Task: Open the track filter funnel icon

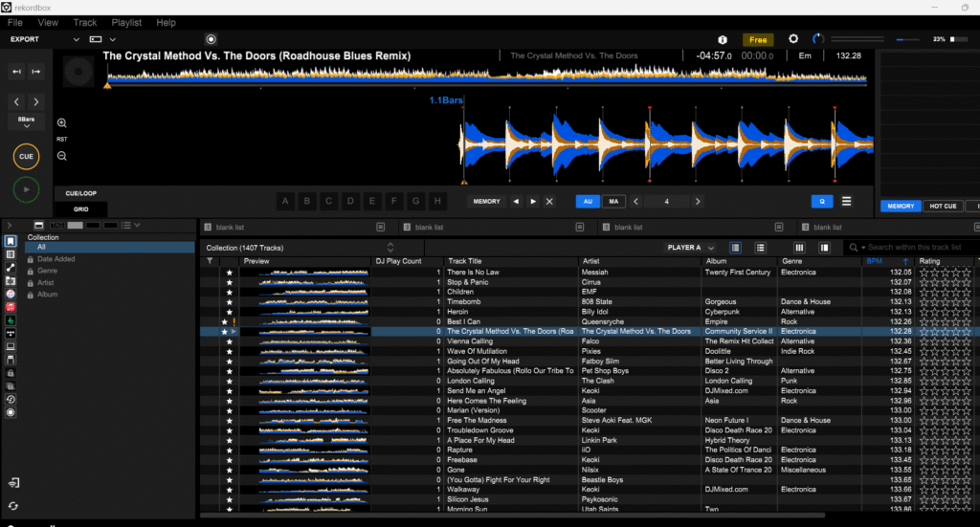Action: (210, 262)
